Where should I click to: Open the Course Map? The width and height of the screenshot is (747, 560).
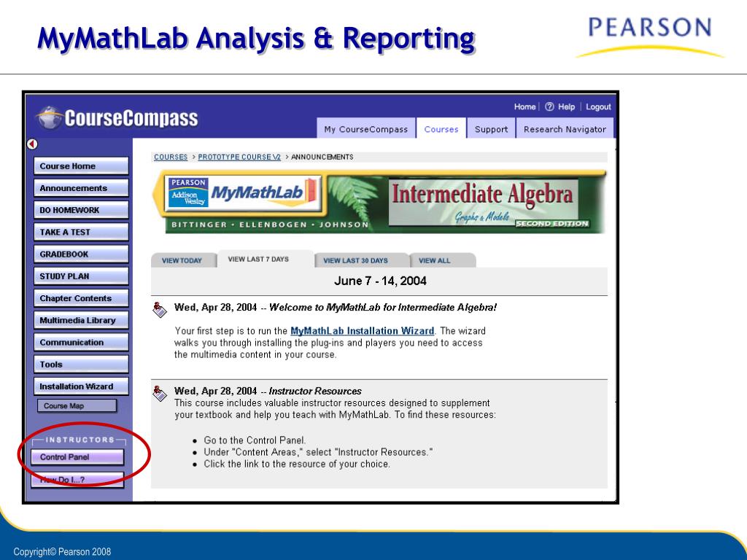point(77,405)
